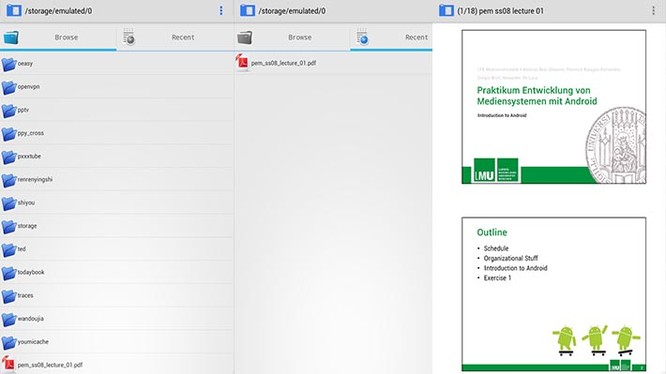Click app icon beside "(1/18) pem ss08 lecture 01"
Screen dimensions: 666x374
pyautogui.click(x=446, y=11)
